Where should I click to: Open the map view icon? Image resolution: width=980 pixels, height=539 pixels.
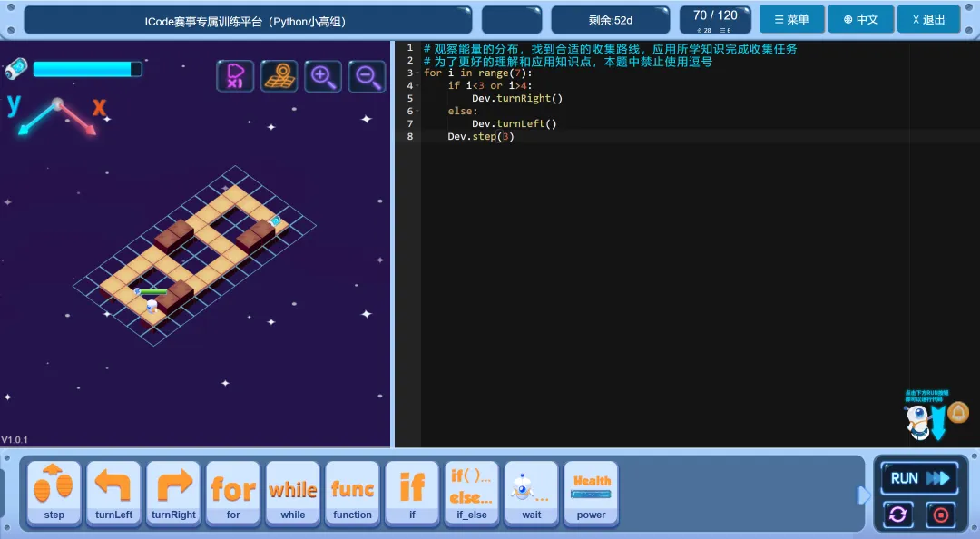(279, 76)
